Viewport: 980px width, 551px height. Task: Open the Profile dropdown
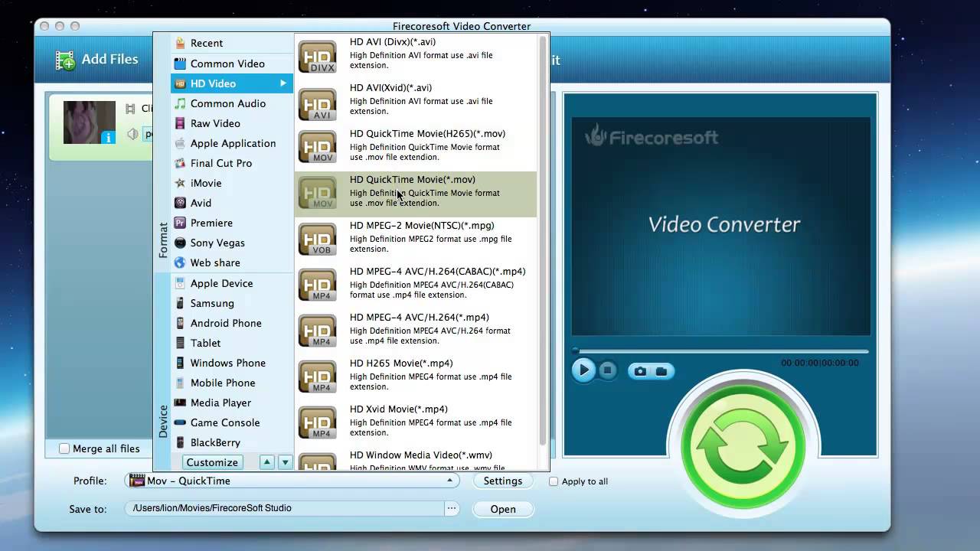pyautogui.click(x=292, y=481)
